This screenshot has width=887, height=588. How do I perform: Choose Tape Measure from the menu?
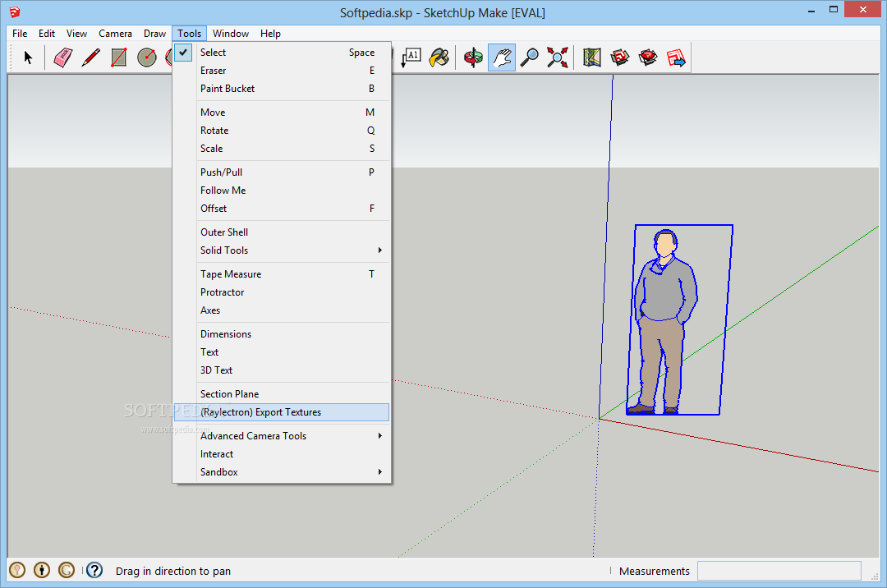pyautogui.click(x=282, y=274)
